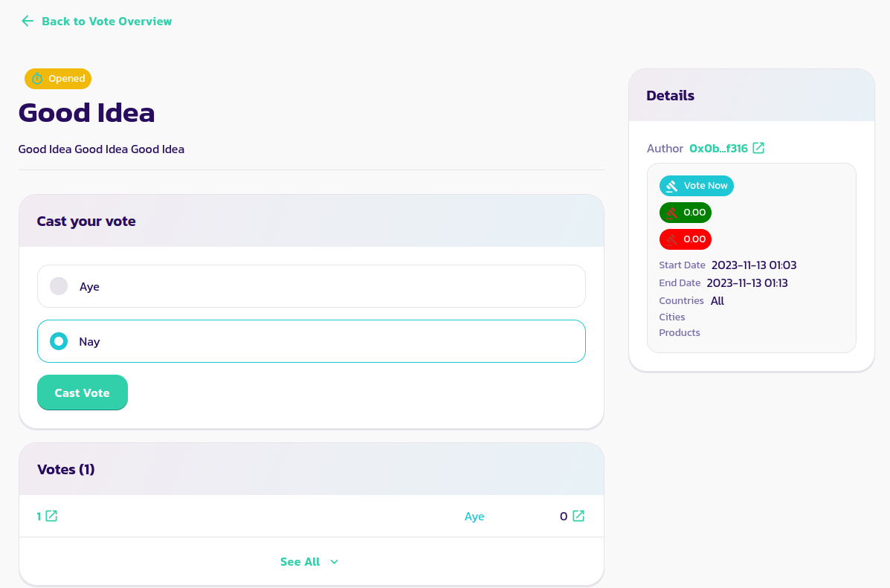Click the red nay tally badge
890x588 pixels.
coord(686,239)
